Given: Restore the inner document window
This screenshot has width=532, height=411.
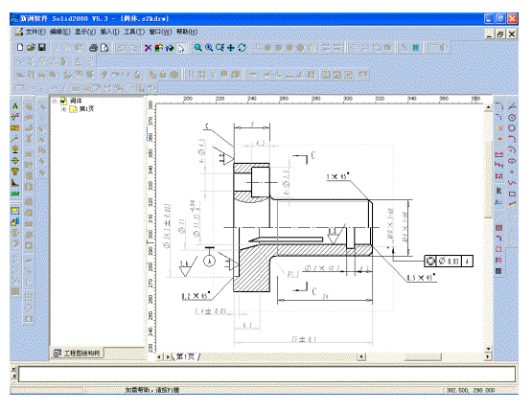Looking at the screenshot, I should point(499,34).
